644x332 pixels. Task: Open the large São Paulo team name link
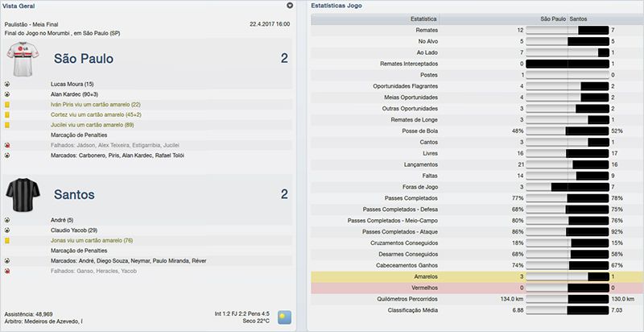click(x=84, y=59)
